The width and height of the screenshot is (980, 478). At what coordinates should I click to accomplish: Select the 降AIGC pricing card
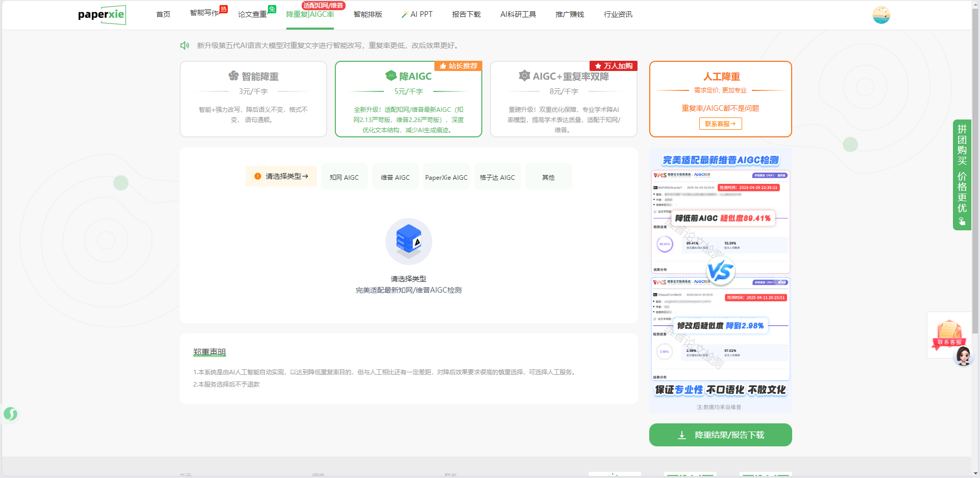(x=408, y=99)
